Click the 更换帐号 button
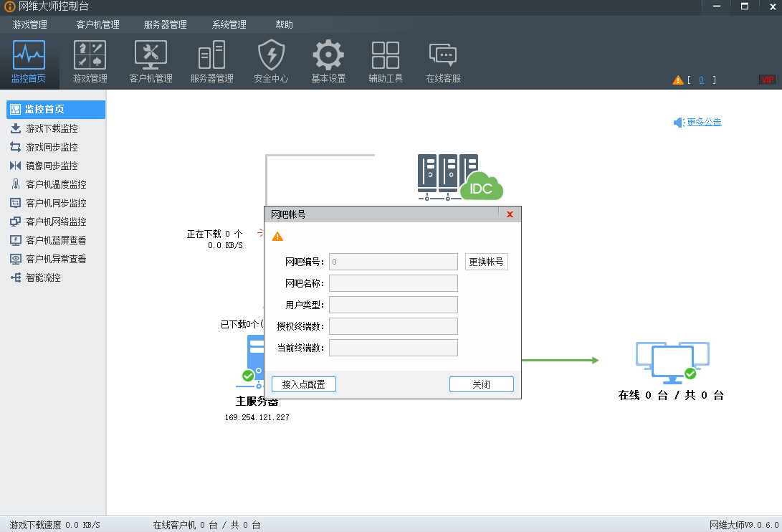Screen dimensions: 782x532 click(x=486, y=262)
